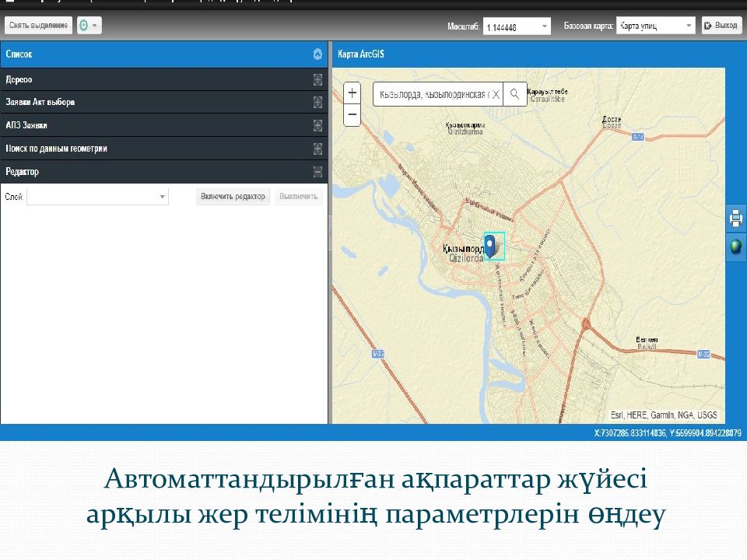This screenshot has width=747, height=560.
Task: Click the Выход logout button
Action: click(x=721, y=25)
